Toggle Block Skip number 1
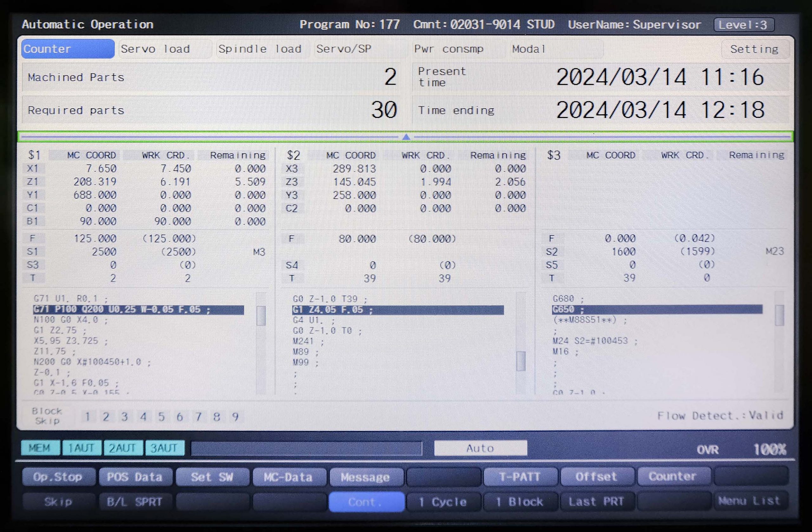Image resolution: width=812 pixels, height=532 pixels. pos(88,416)
